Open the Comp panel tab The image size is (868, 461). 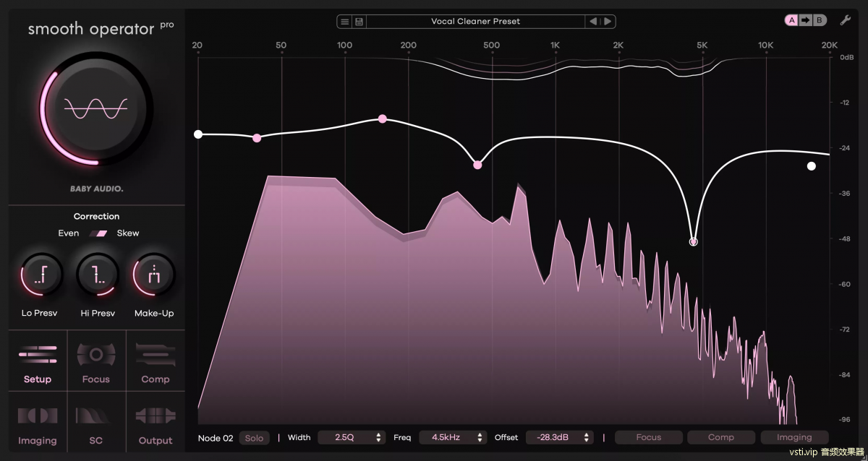point(156,361)
